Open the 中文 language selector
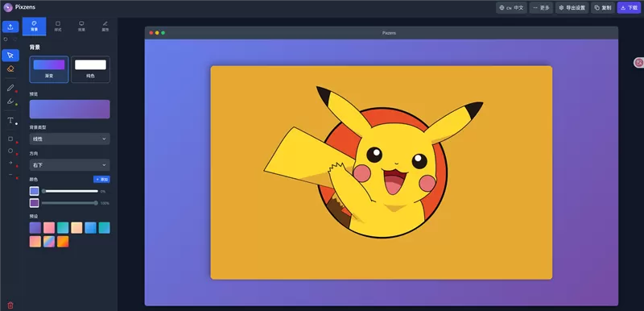644x311 pixels. 511,7
